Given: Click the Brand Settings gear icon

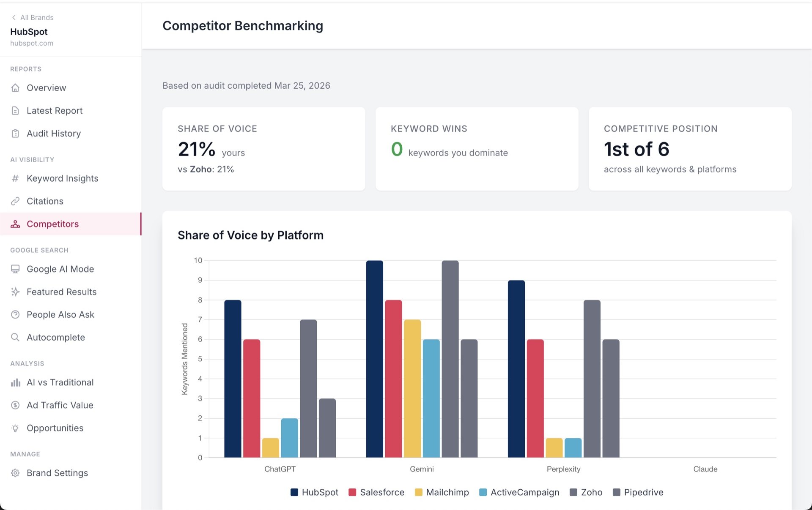Looking at the screenshot, I should click(x=15, y=473).
